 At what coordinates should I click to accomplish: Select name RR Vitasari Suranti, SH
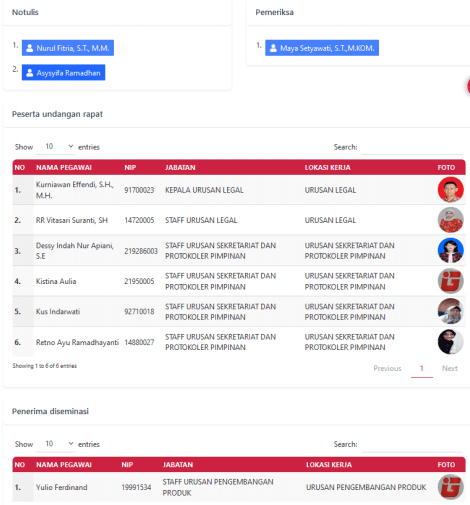[72, 220]
